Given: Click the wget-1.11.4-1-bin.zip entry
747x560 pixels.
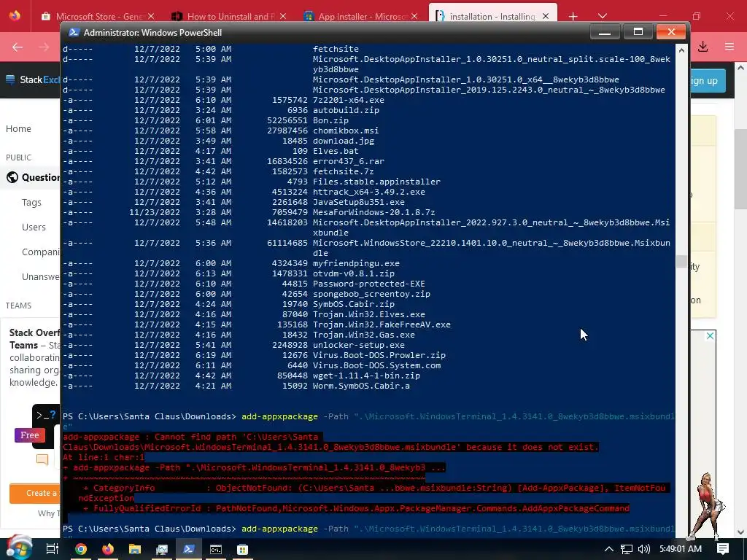Looking at the screenshot, I should tap(366, 376).
